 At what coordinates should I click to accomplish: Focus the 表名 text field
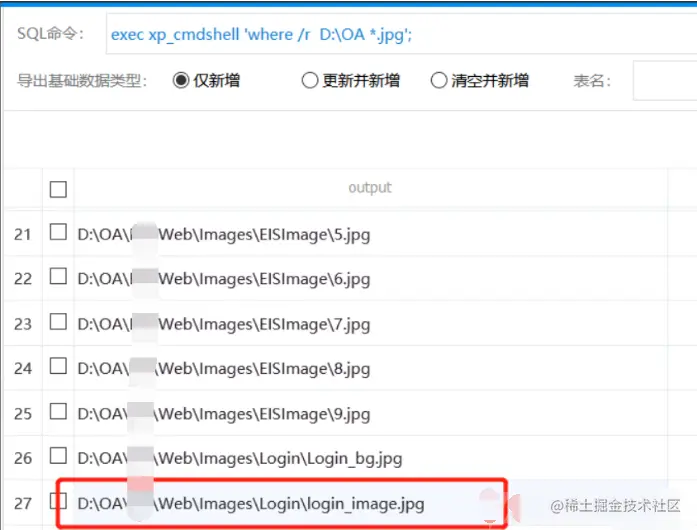pyautogui.click(x=665, y=81)
